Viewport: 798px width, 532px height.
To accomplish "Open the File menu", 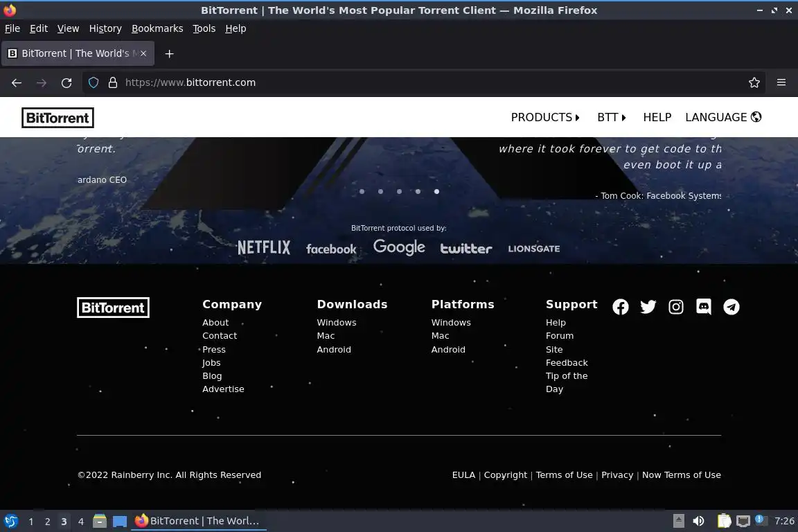I will 12,28.
